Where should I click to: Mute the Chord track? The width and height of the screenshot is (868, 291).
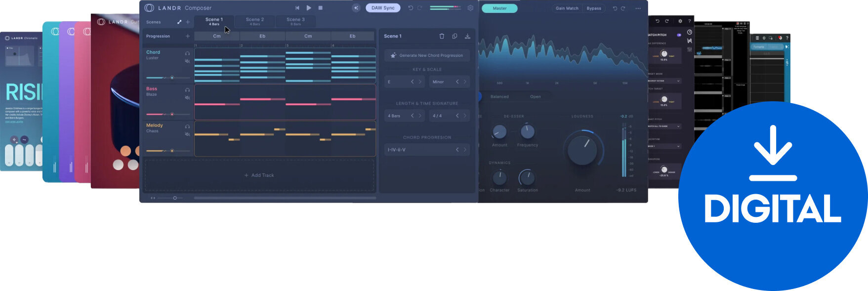pyautogui.click(x=187, y=61)
